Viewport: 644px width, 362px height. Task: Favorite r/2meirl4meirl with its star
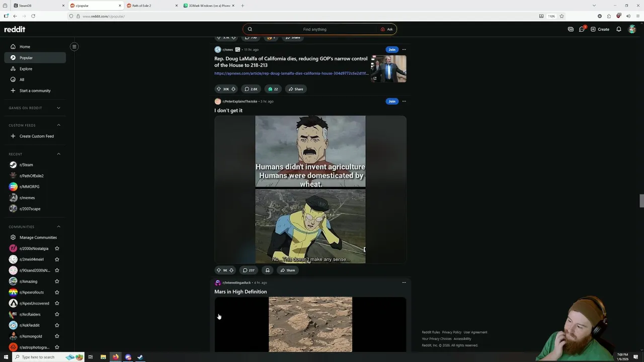click(x=57, y=259)
